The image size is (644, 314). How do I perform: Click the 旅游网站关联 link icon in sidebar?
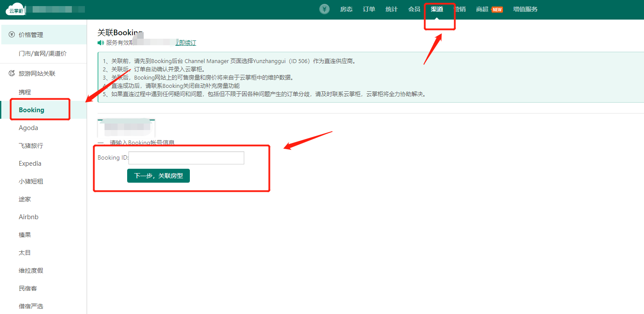pyautogui.click(x=12, y=73)
